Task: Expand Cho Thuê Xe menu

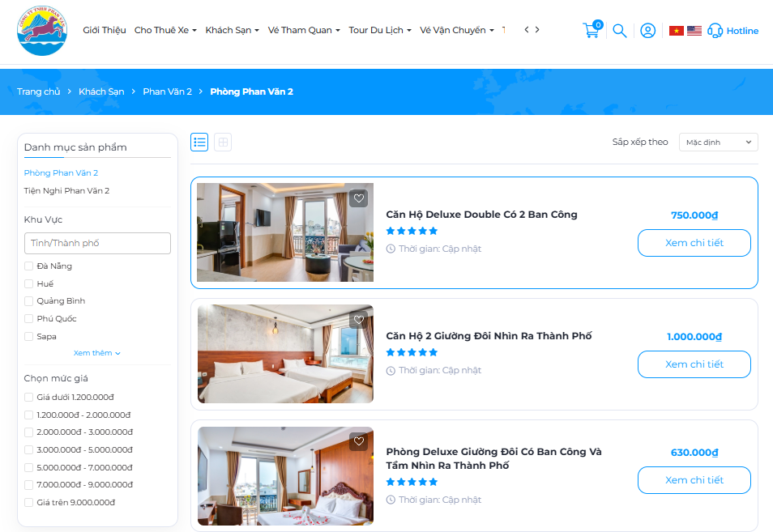Action: point(165,30)
